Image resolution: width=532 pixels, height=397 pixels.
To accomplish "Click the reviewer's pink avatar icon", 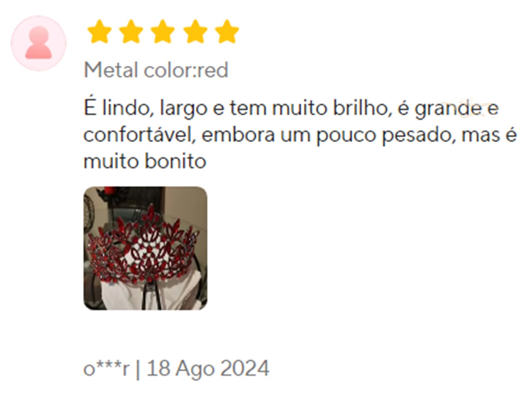I will 38,43.
